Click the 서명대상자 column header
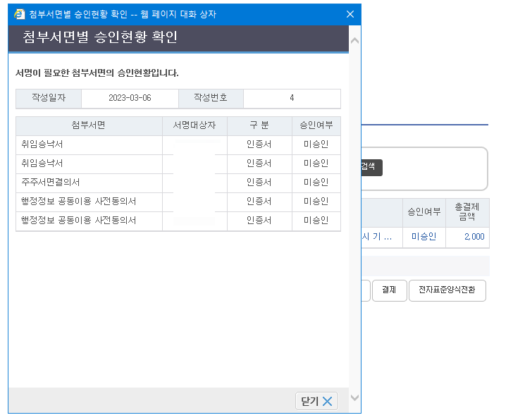 point(194,125)
